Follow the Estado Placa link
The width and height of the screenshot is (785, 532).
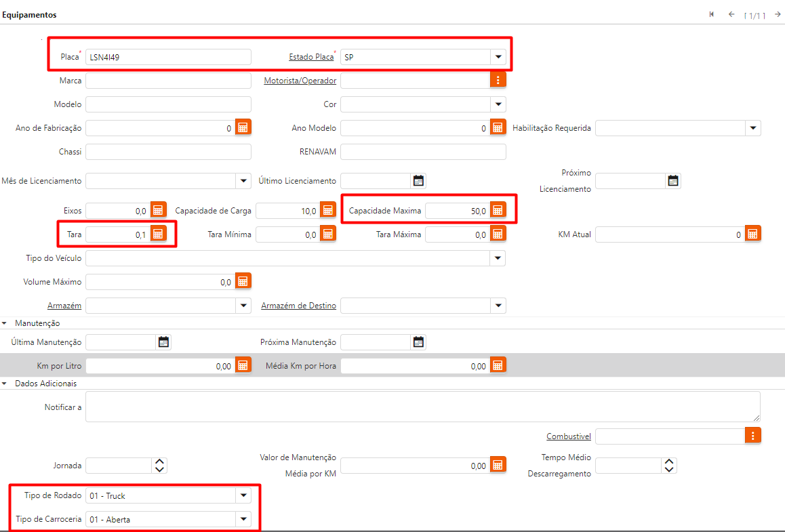pos(311,56)
